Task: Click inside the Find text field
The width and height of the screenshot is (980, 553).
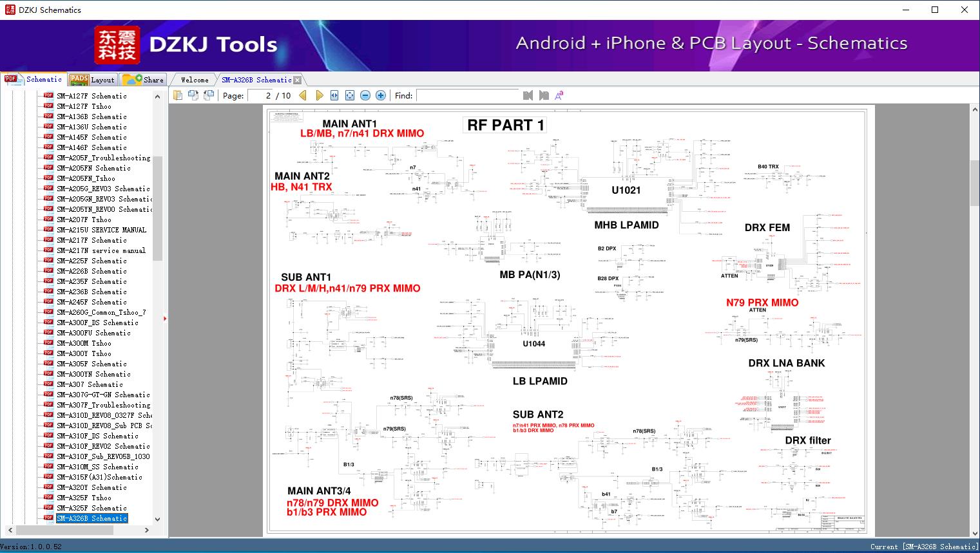Action: pos(468,95)
